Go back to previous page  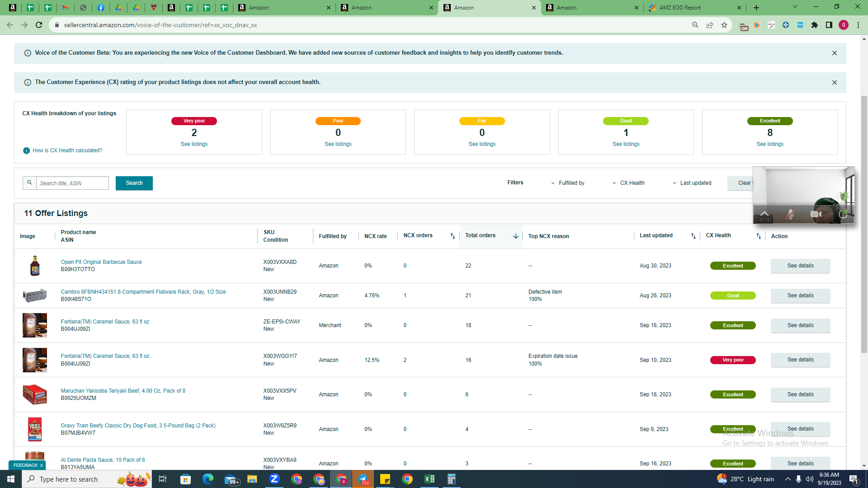coord(10,25)
